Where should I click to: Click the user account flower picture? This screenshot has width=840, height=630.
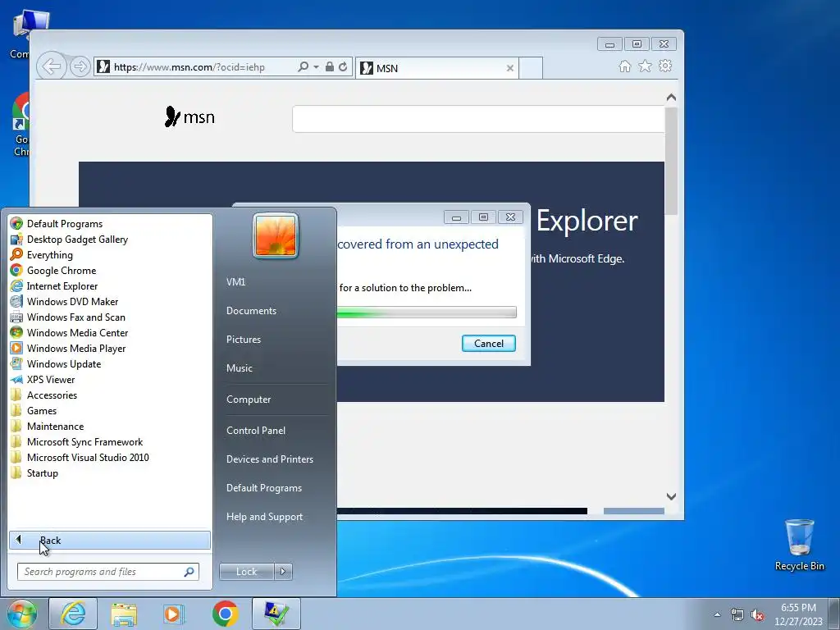[x=276, y=235]
